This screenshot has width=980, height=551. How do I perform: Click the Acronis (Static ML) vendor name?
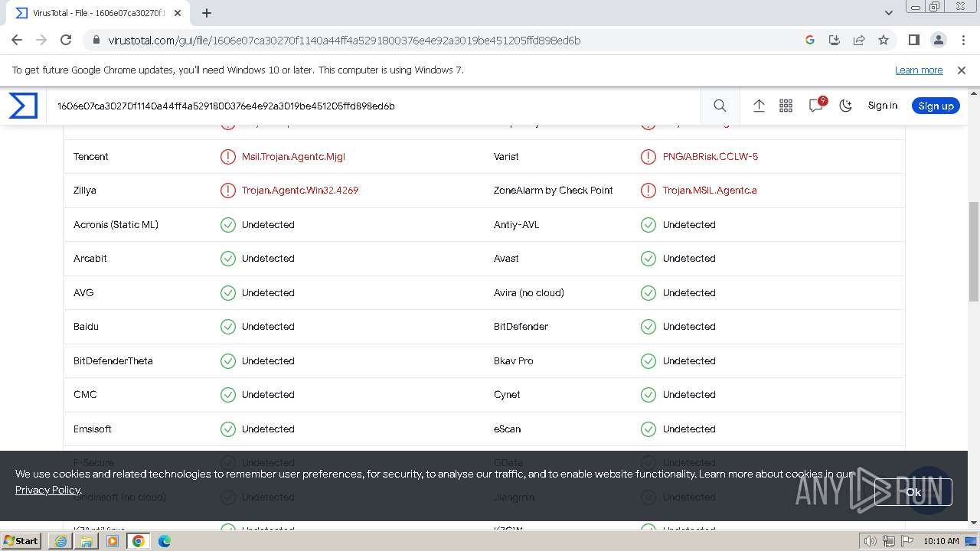point(116,224)
